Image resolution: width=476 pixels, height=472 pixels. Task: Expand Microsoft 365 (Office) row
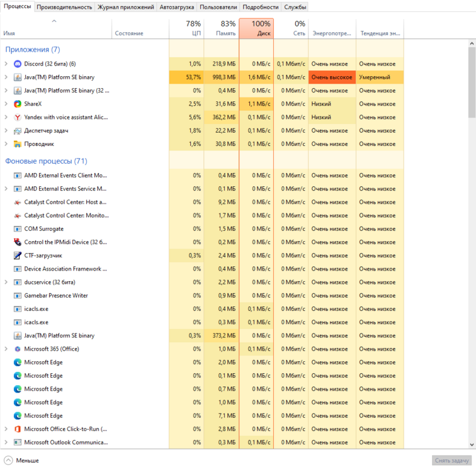coord(6,349)
